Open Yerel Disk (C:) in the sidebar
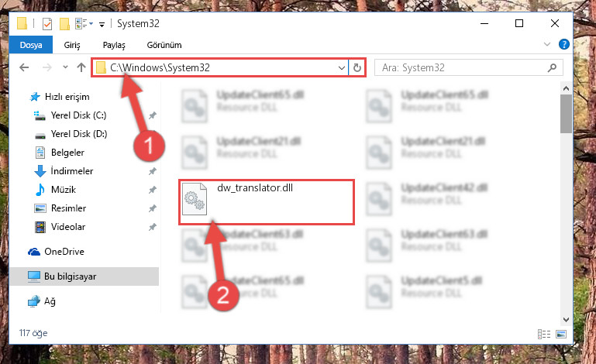The height and width of the screenshot is (364, 596). tap(79, 115)
